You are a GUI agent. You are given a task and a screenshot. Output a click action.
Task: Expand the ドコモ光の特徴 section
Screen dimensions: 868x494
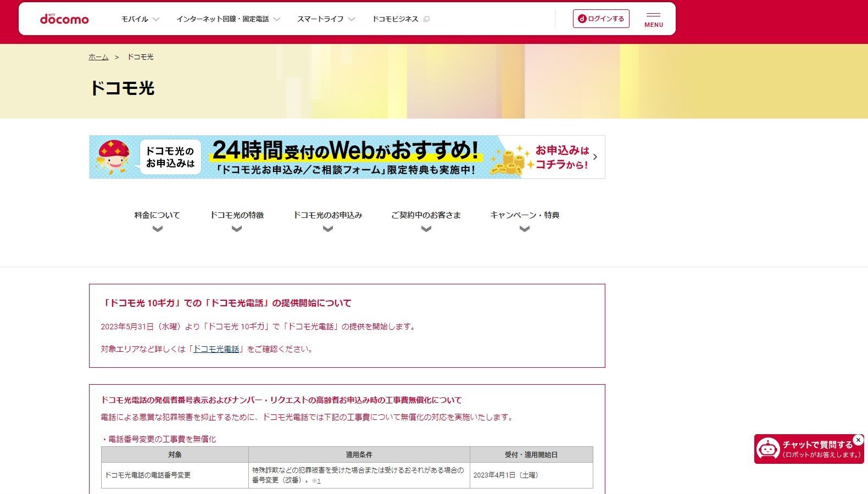[237, 221]
